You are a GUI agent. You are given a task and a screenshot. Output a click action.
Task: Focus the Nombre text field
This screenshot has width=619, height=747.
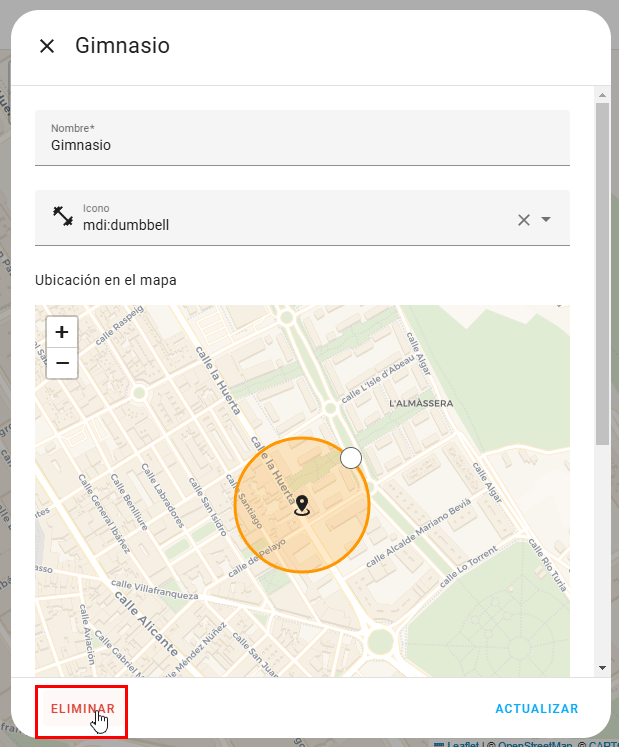302,145
